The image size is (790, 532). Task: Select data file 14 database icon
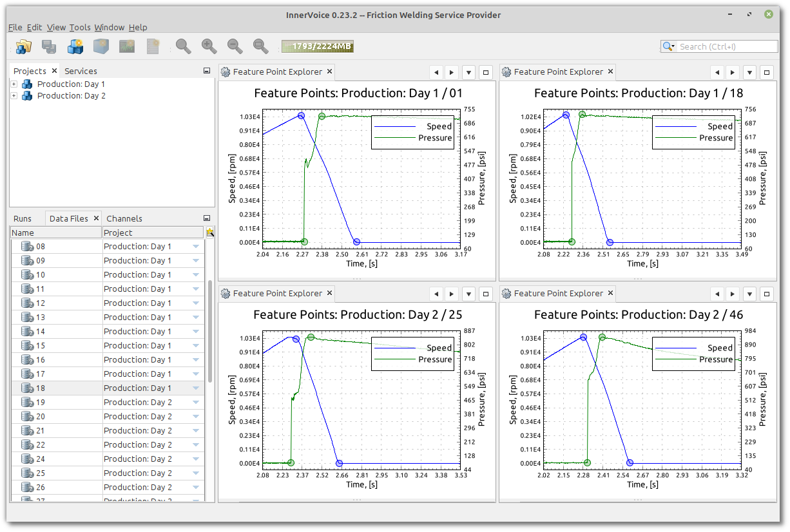pos(27,332)
